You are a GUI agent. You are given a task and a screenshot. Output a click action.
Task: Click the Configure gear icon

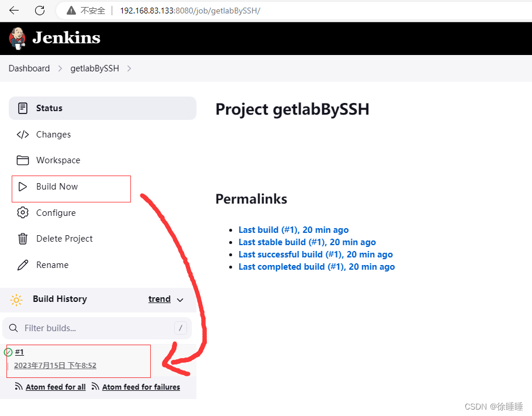click(23, 212)
